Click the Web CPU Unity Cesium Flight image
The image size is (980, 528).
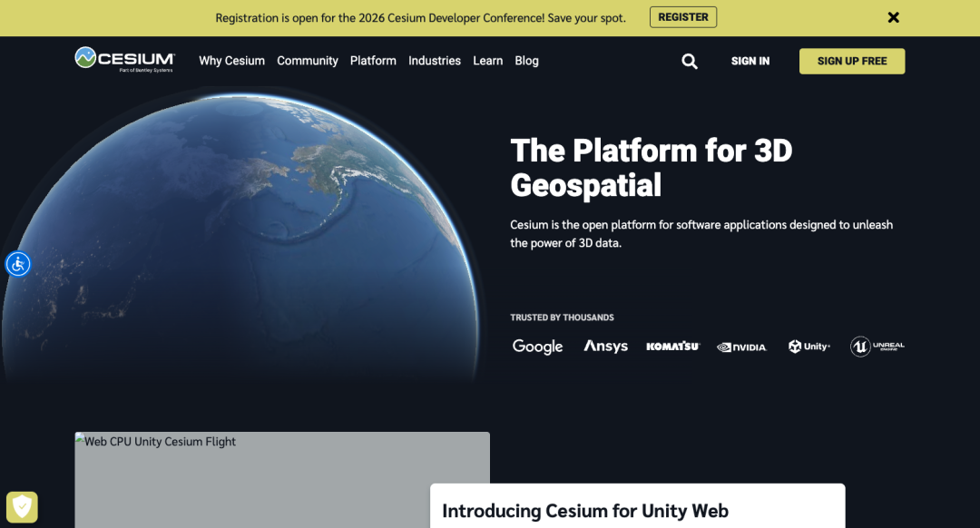[282, 480]
